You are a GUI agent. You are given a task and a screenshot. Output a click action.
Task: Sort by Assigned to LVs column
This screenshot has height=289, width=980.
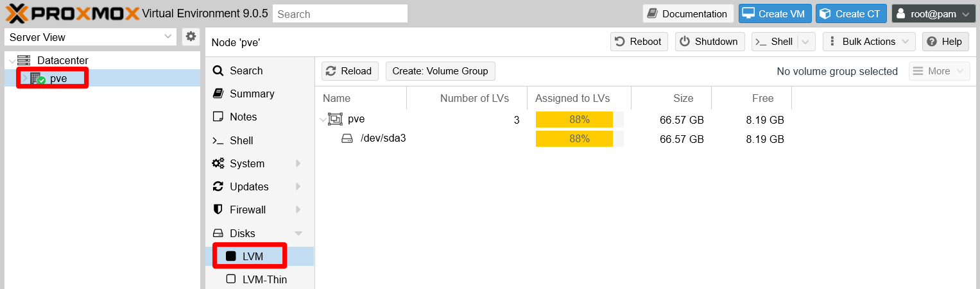click(x=580, y=98)
